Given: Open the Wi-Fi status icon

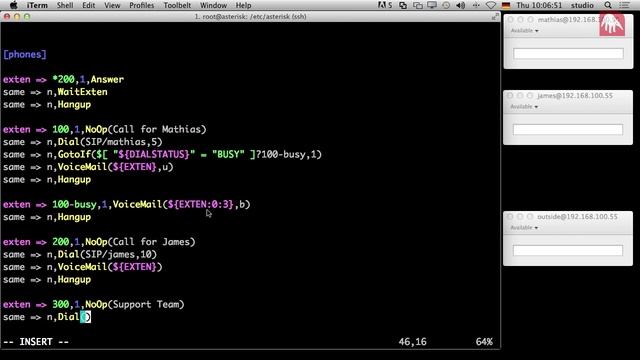Looking at the screenshot, I should coord(491,5).
